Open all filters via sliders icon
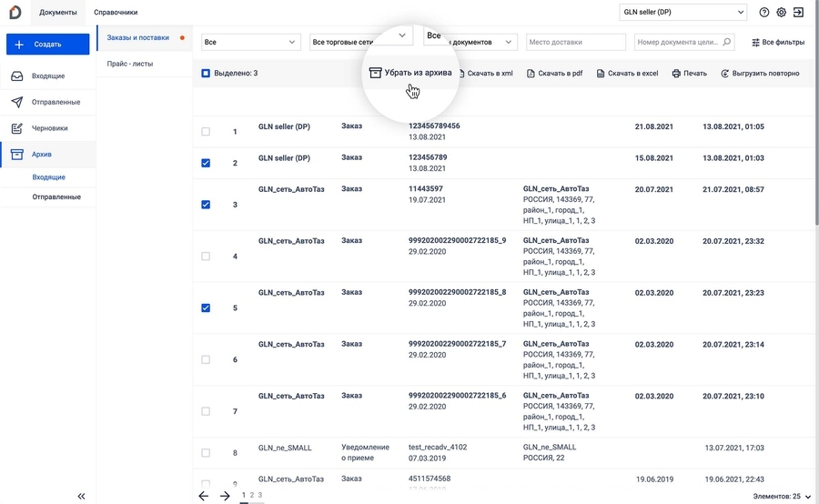The width and height of the screenshot is (819, 504). [755, 43]
